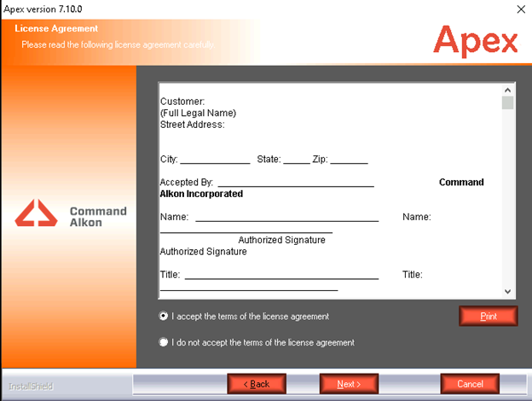Click the license text scrollbar thumb
532x401 pixels.
click(x=507, y=103)
